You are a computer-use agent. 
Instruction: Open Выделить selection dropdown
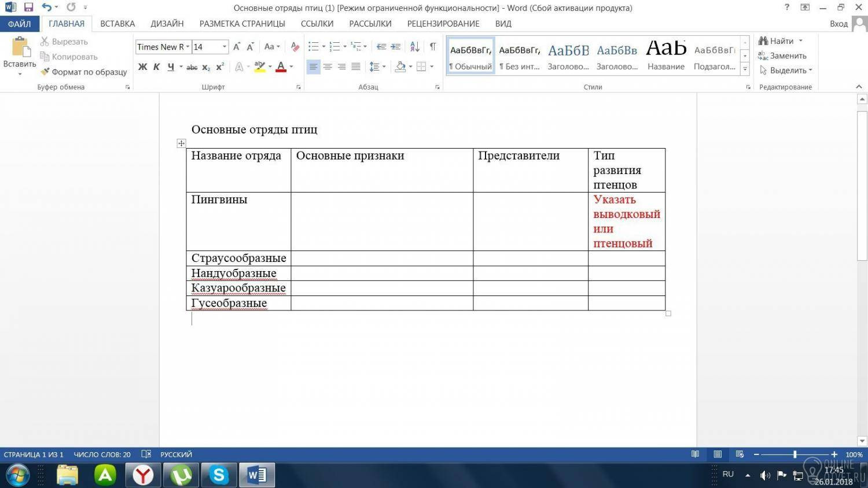tap(786, 71)
